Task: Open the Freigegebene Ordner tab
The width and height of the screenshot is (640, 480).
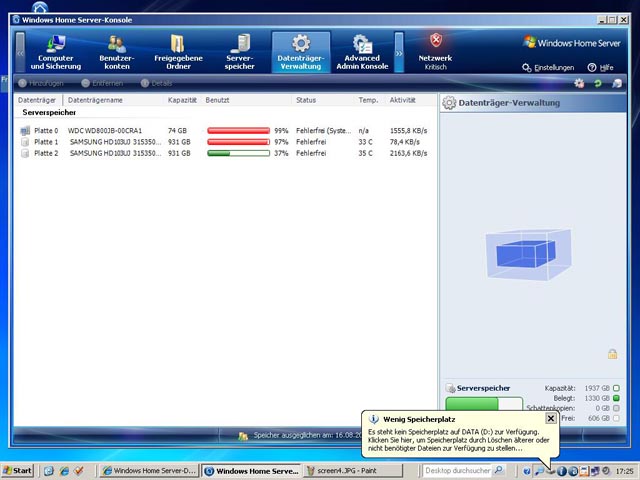Action: (x=178, y=53)
